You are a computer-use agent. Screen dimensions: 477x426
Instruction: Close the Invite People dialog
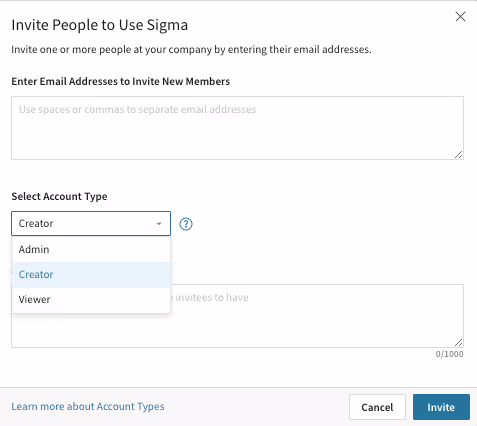pos(460,16)
